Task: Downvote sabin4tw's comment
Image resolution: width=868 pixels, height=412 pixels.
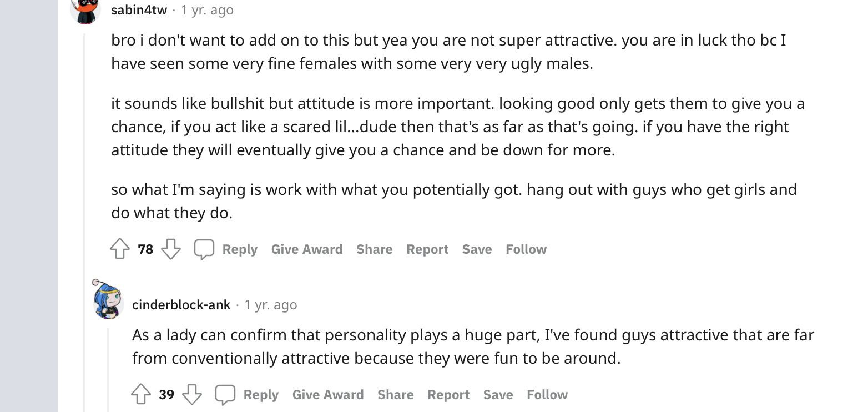Action: pyautogui.click(x=171, y=249)
